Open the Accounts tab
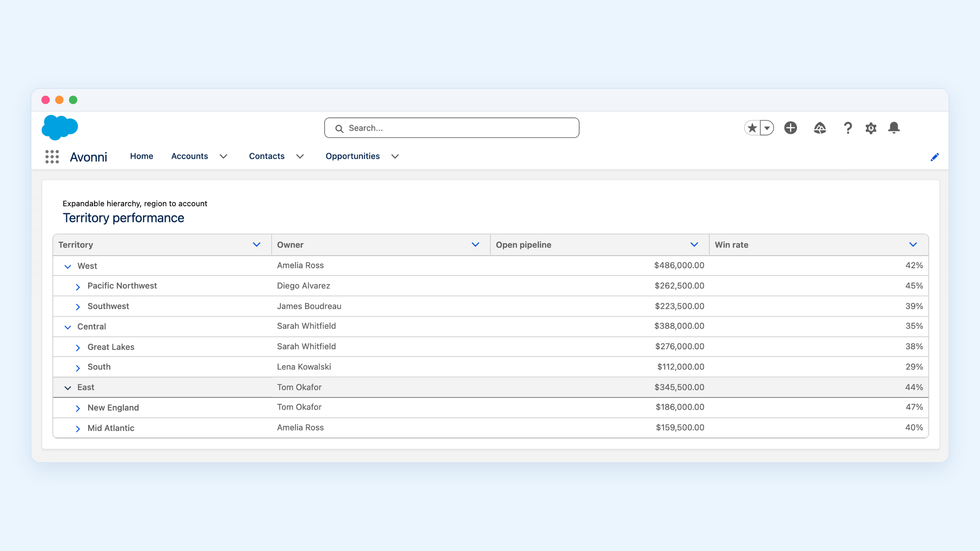980x551 pixels. [x=189, y=156]
